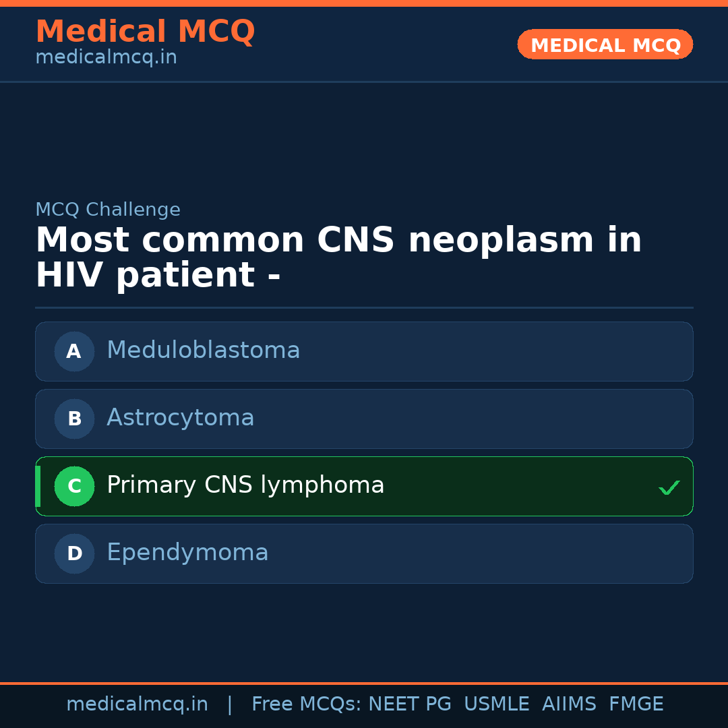Click the letter A circle icon
The image size is (728, 728).
(x=74, y=351)
